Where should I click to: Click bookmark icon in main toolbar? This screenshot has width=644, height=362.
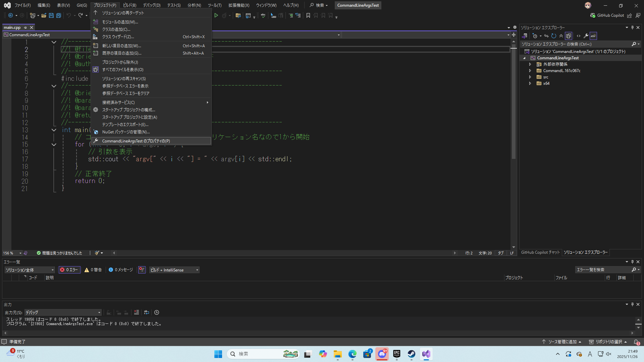308,15
